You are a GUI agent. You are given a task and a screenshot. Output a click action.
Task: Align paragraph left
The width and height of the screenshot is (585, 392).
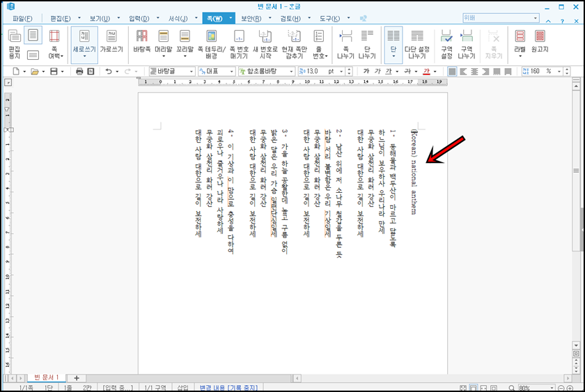tap(463, 71)
